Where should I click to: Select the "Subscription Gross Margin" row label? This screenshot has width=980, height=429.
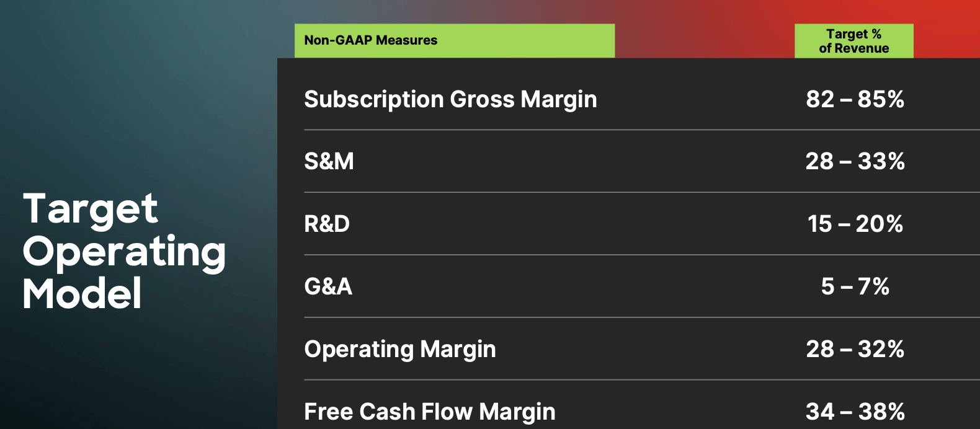click(450, 99)
